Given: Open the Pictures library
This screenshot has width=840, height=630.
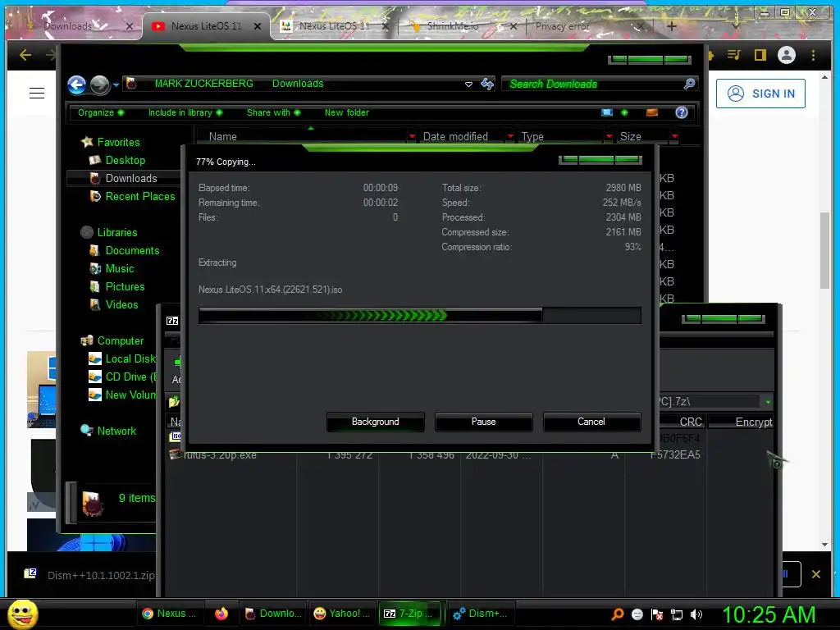Looking at the screenshot, I should pyautogui.click(x=125, y=286).
